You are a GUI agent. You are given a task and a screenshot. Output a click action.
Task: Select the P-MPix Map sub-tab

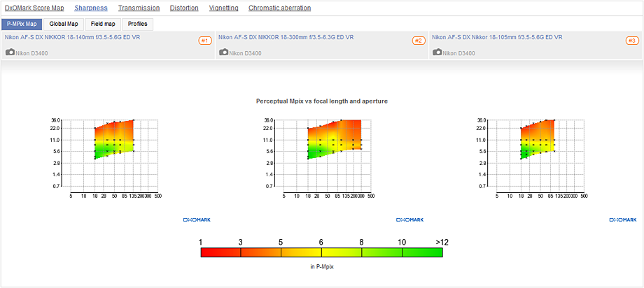(22, 24)
